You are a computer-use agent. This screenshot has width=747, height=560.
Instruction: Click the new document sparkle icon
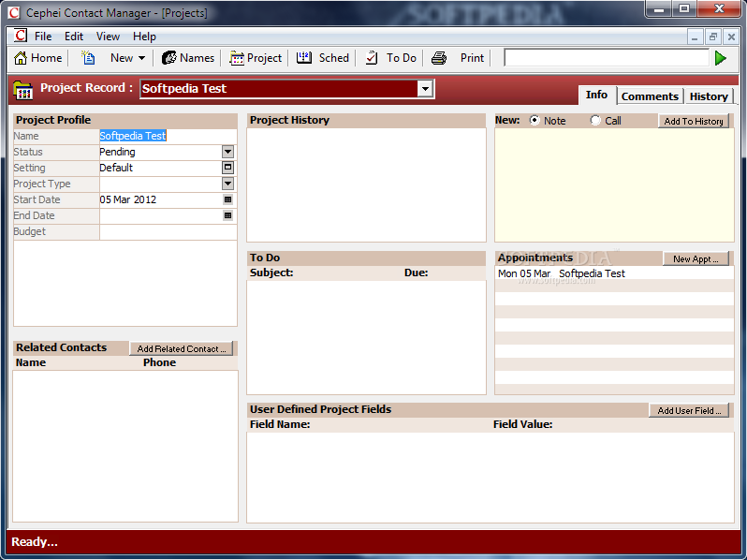click(88, 58)
